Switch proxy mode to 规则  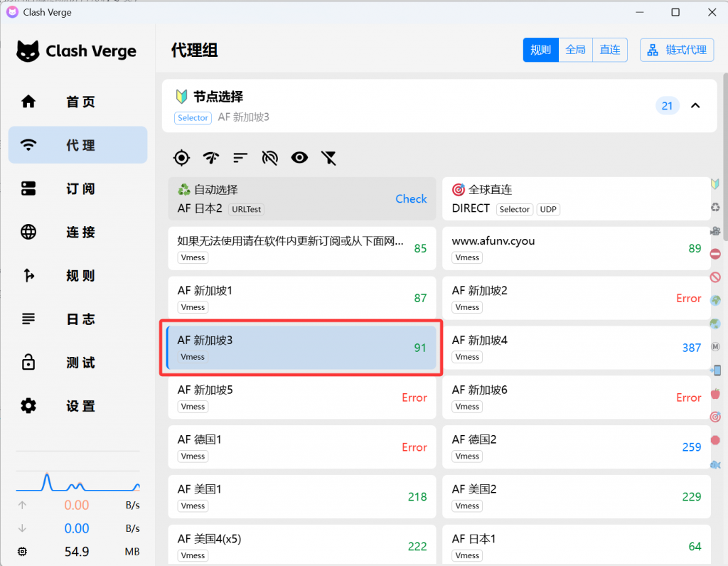click(540, 50)
